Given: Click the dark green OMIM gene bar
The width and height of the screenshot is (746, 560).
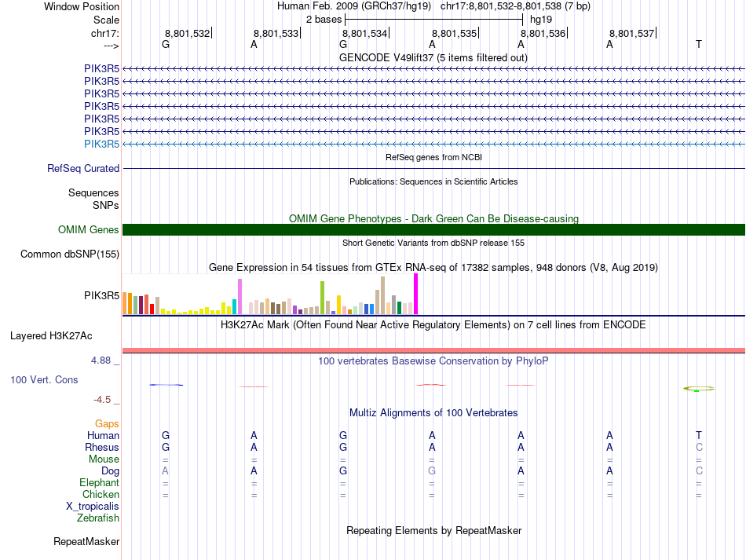Looking at the screenshot, I should 433,230.
